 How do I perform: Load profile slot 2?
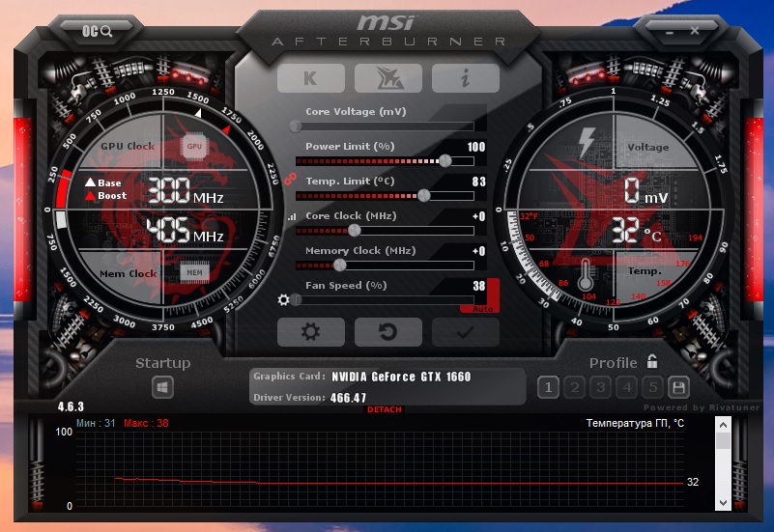point(574,387)
